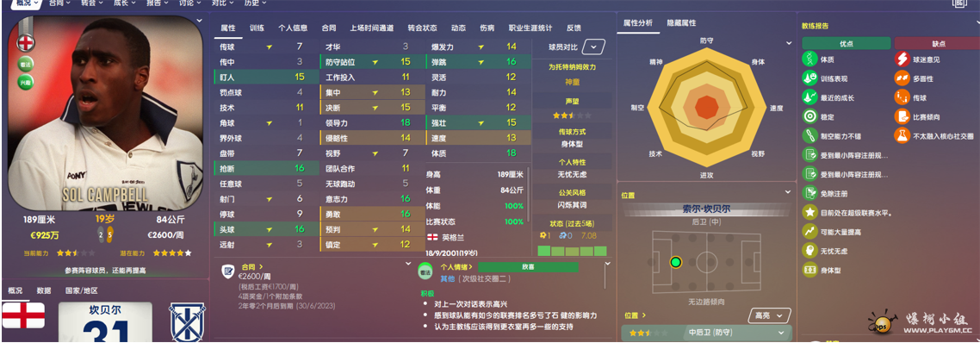Click the 体质 strength icon in coach report
The height and width of the screenshot is (343, 980).
pyautogui.click(x=810, y=59)
